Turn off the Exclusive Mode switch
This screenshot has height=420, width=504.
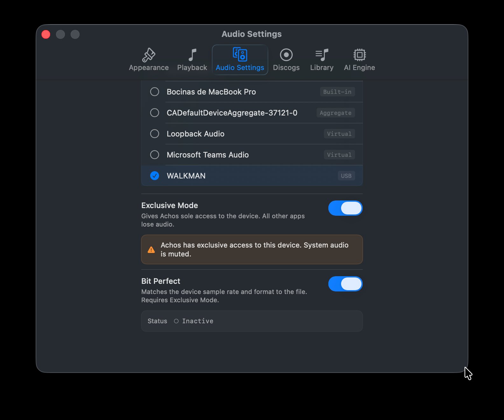tap(346, 208)
